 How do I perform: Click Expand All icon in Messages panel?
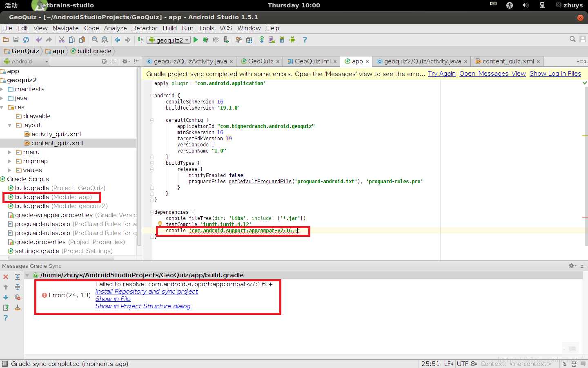(18, 277)
